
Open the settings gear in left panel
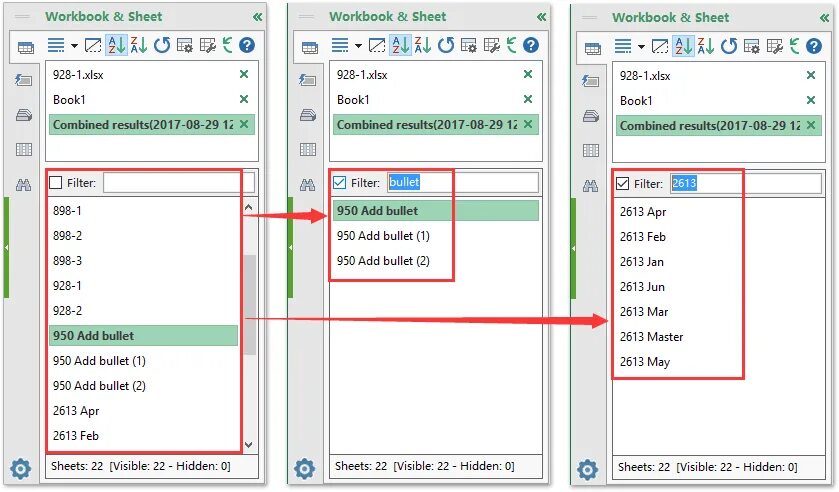[21, 469]
